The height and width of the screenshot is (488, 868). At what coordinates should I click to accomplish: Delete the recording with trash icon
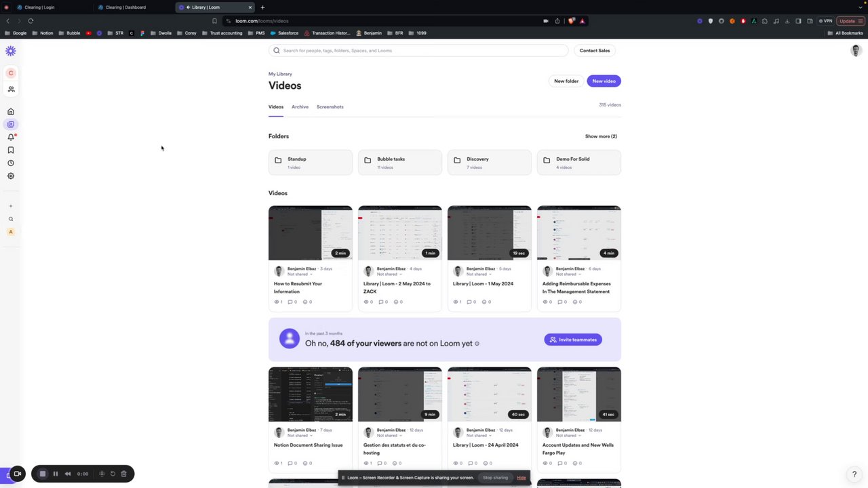[x=123, y=474]
